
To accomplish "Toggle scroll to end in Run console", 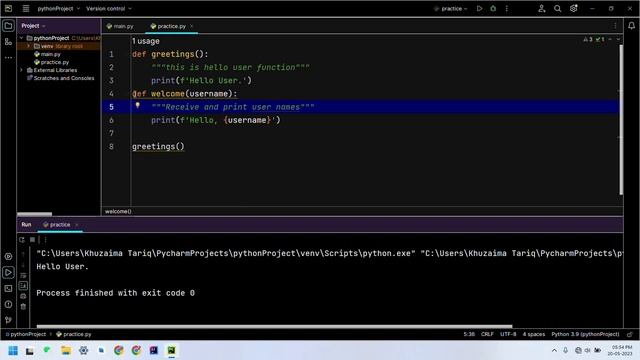I will point(23,286).
